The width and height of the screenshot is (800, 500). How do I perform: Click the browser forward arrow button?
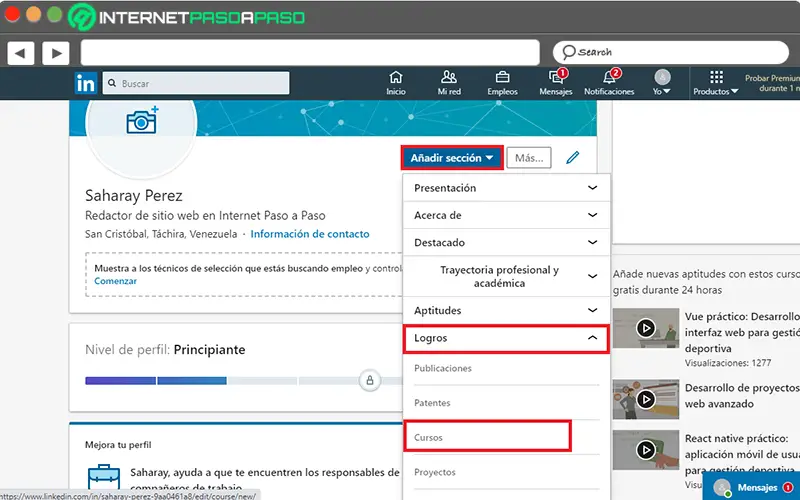[56, 53]
